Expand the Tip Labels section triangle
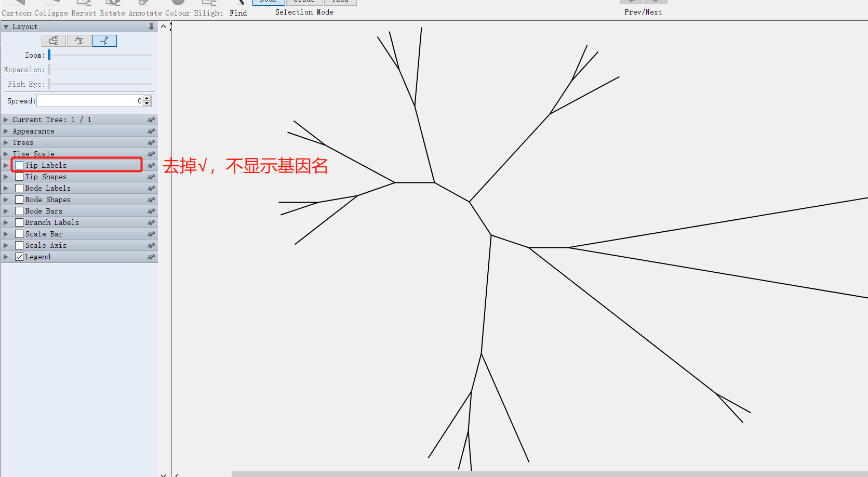868x477 pixels. [x=6, y=165]
